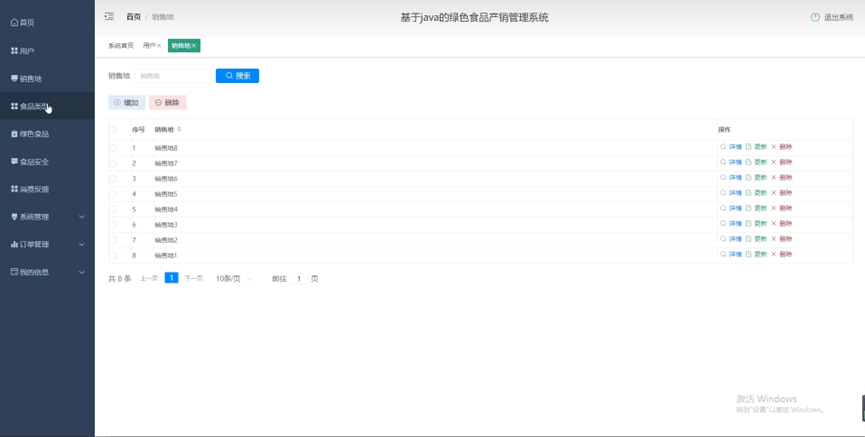865x437 pixels.
Task: Focus the 前往 page number input
Action: click(x=298, y=279)
